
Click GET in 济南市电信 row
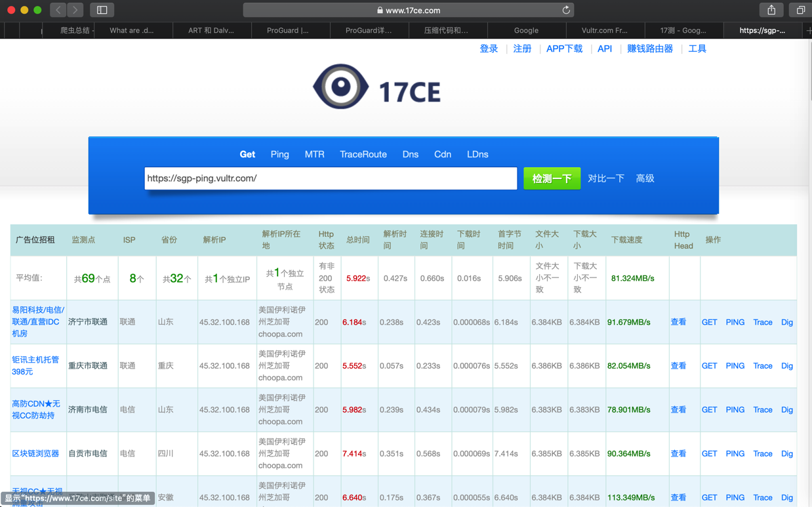point(709,410)
